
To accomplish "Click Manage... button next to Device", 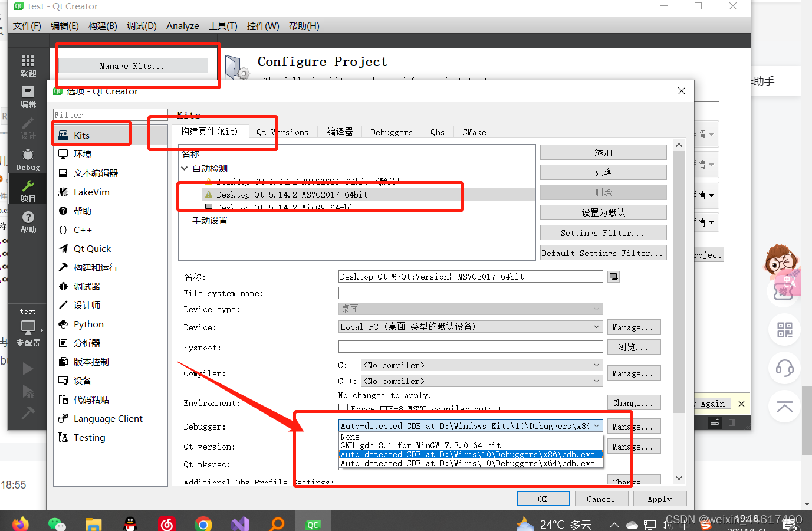I will (x=634, y=327).
